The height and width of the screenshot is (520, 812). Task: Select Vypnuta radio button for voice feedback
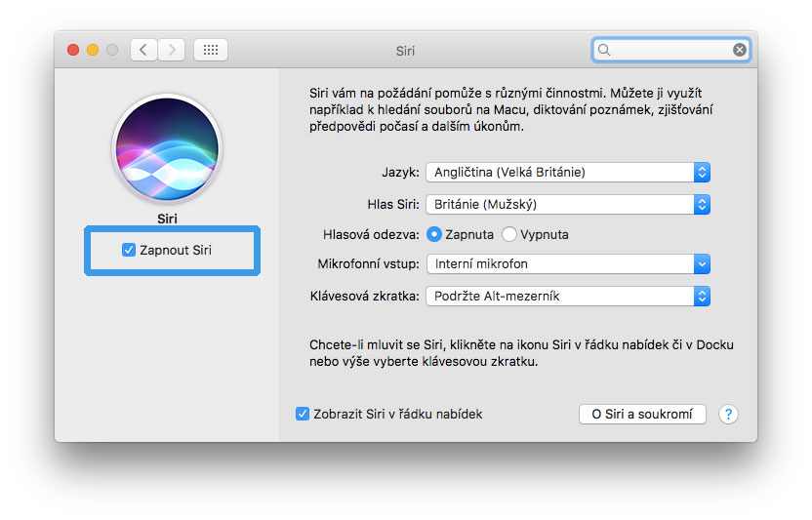[509, 234]
